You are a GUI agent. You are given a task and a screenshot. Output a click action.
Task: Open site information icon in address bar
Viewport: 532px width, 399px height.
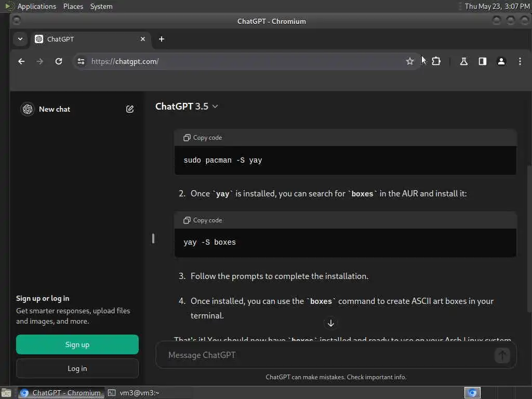81,61
